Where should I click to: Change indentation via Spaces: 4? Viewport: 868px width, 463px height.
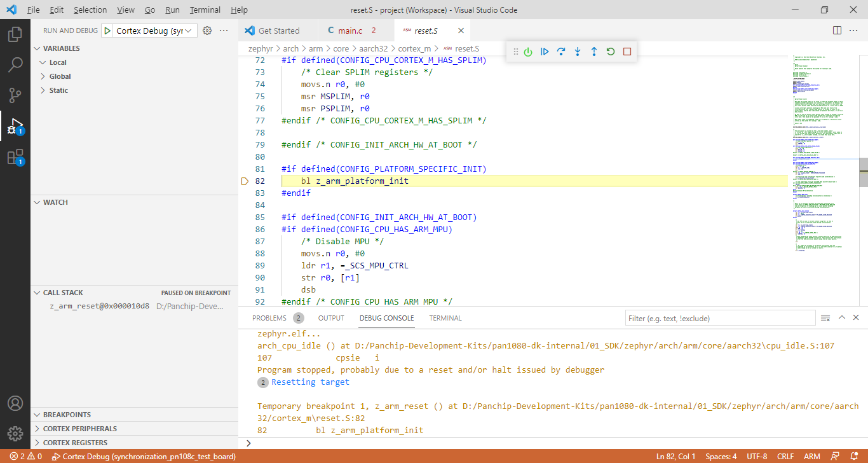(721, 457)
